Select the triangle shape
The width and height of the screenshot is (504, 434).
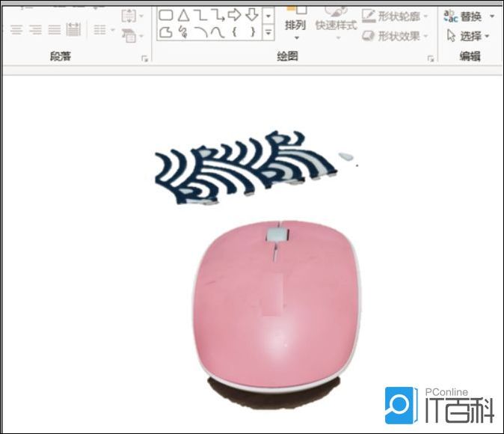click(x=183, y=15)
